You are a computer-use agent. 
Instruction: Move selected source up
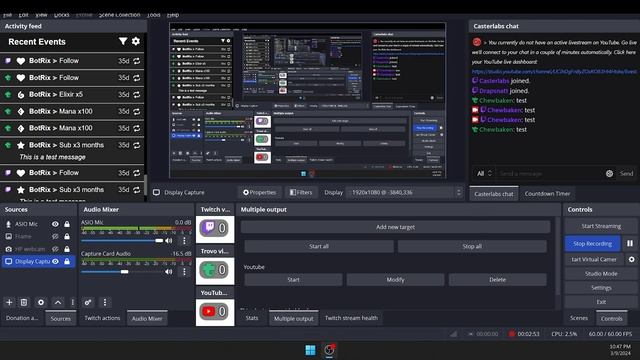58,302
